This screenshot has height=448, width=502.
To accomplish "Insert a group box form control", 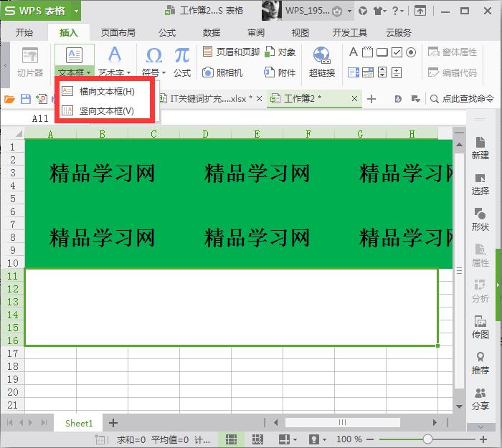I will tap(367, 52).
